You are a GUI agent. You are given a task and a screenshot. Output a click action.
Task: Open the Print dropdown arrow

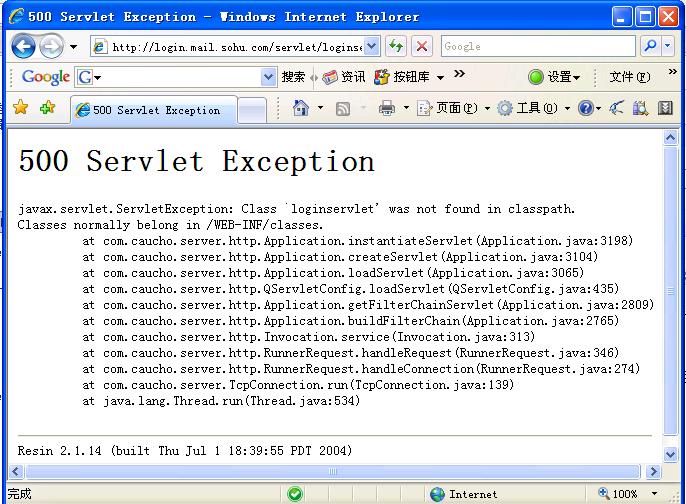406,108
